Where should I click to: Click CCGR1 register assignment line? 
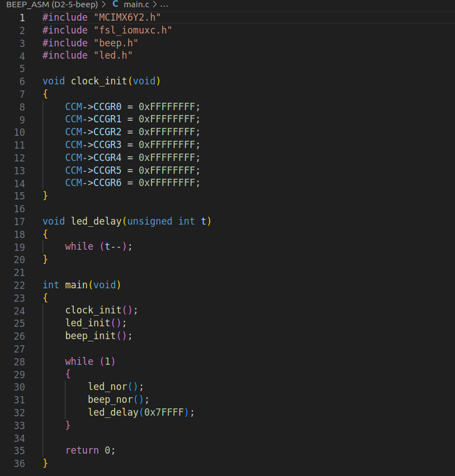click(132, 119)
